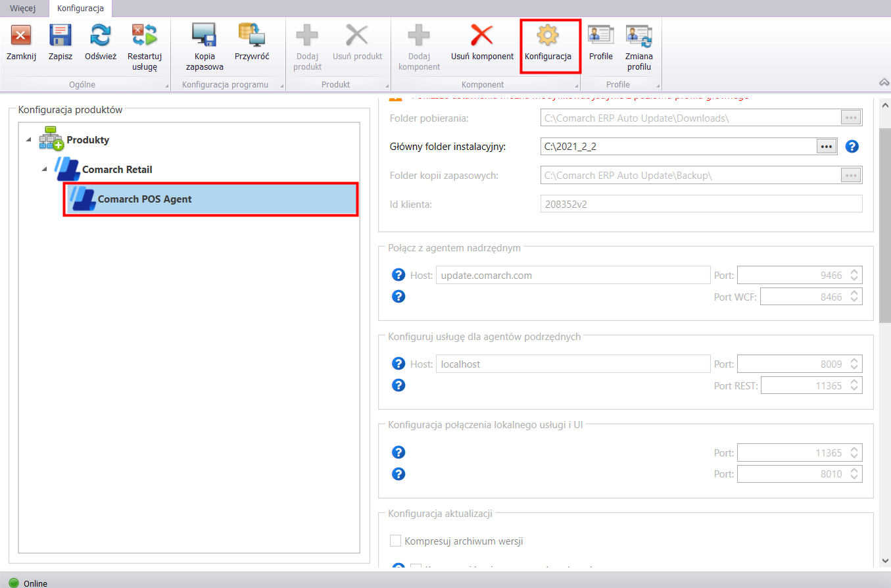Collapse the ribbon with the chevron
Image resolution: width=891 pixels, height=588 pixels.
click(883, 82)
